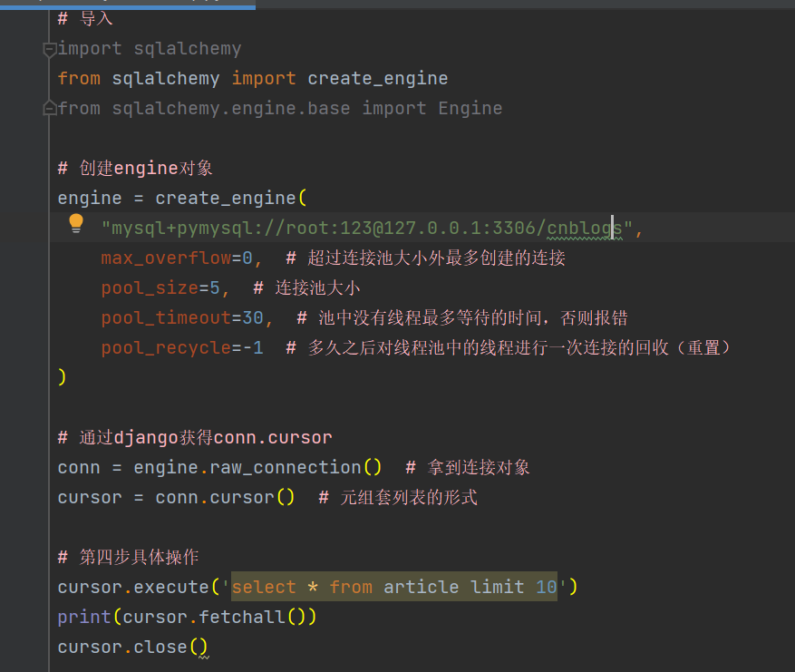
Task: Click the pool_recycle parameter name
Action: (166, 348)
